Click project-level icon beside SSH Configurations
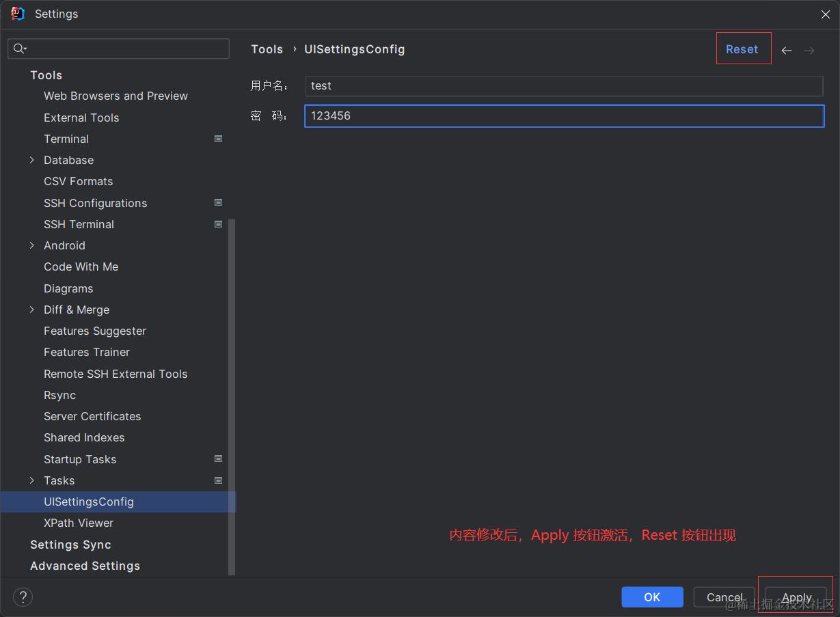Image resolution: width=840 pixels, height=617 pixels. coord(219,202)
